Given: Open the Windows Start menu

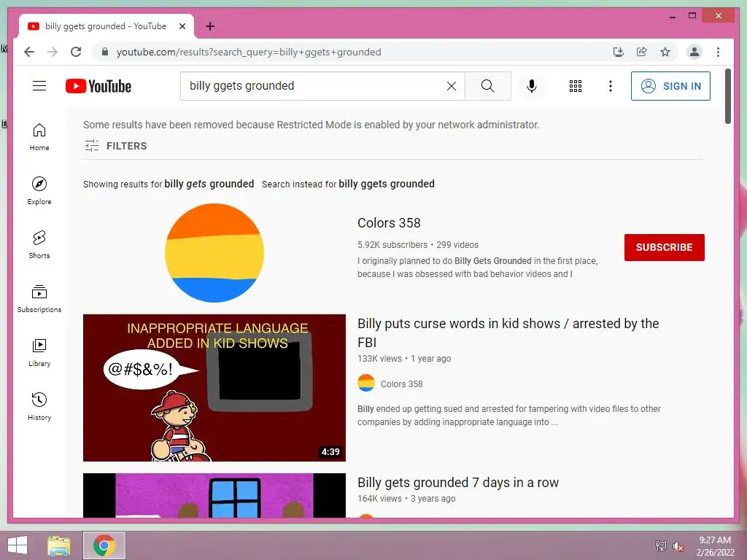Looking at the screenshot, I should coord(18,545).
